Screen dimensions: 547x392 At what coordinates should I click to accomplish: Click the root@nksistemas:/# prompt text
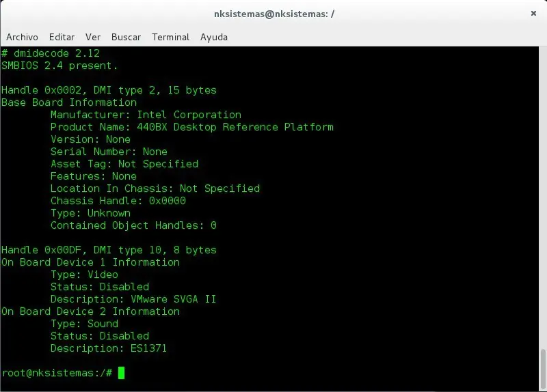pos(57,373)
